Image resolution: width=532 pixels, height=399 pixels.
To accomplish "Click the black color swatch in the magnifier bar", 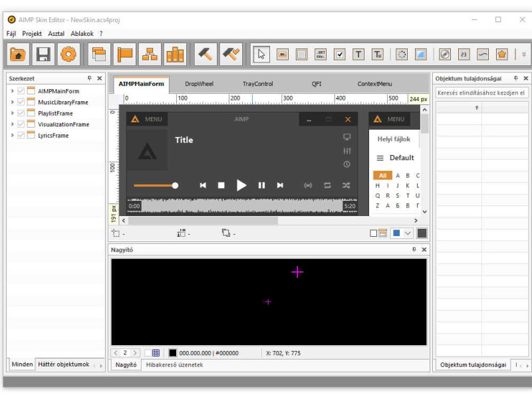I will (x=173, y=353).
